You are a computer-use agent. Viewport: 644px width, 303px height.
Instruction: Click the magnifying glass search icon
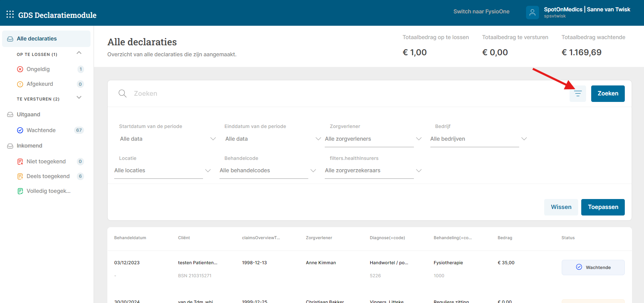click(122, 94)
